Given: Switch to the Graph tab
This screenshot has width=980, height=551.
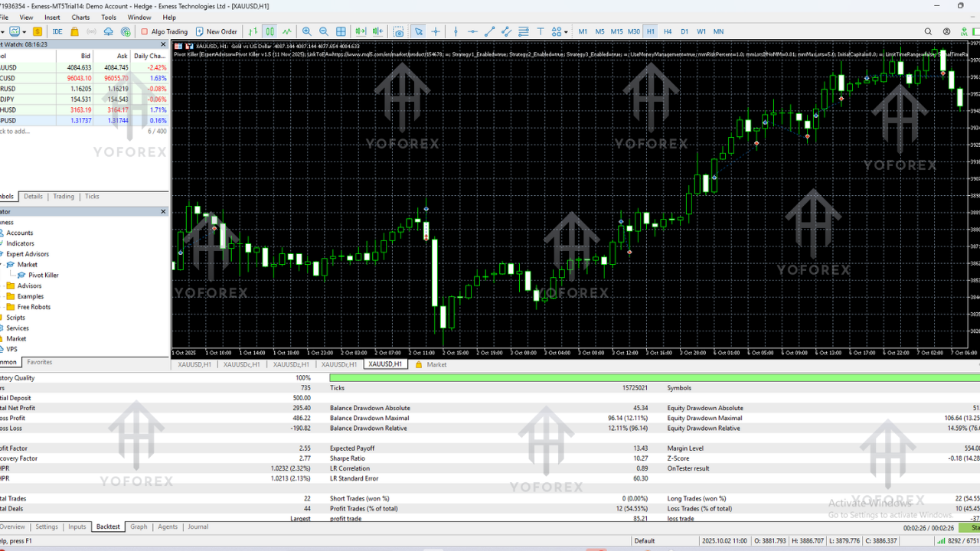Looking at the screenshot, I should point(139,527).
